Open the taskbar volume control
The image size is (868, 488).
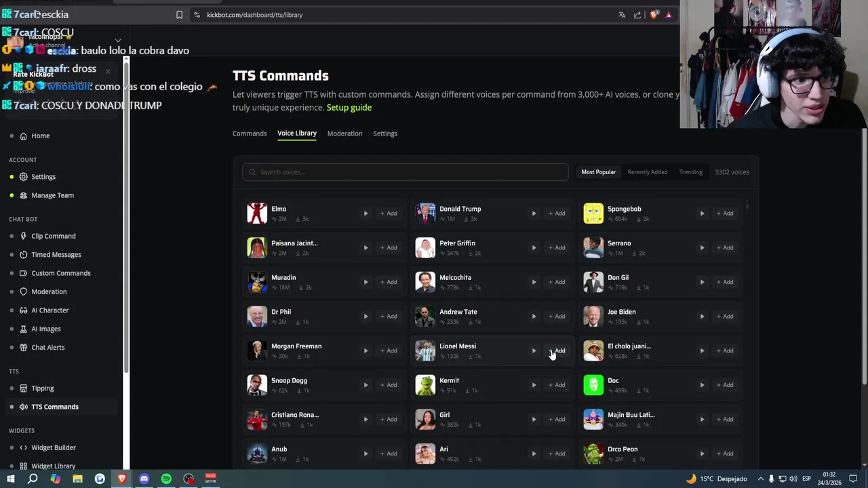tap(795, 479)
